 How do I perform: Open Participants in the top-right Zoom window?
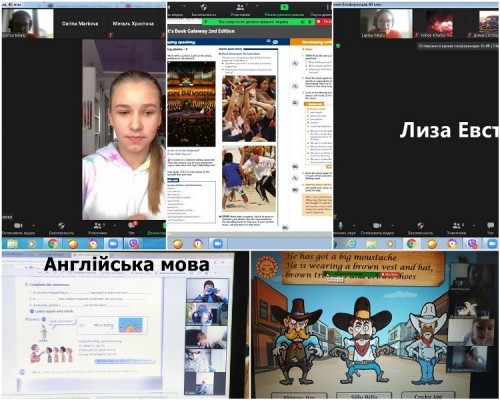[x=456, y=229]
